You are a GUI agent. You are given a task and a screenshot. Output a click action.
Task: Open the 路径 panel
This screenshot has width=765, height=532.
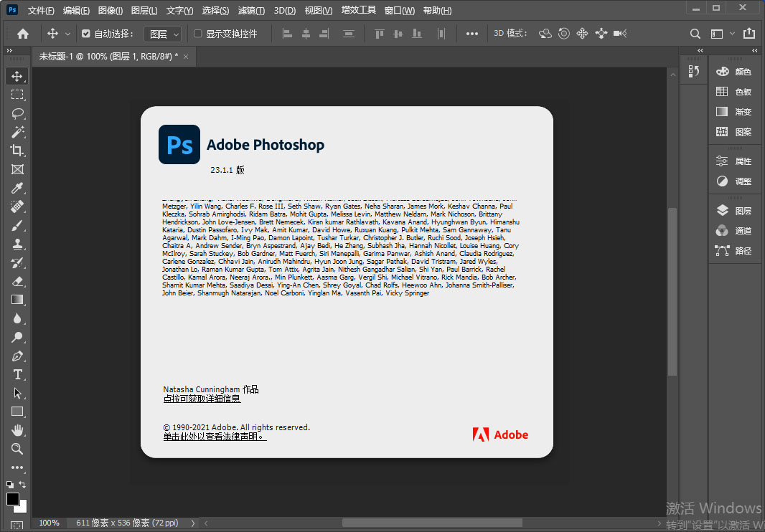734,251
